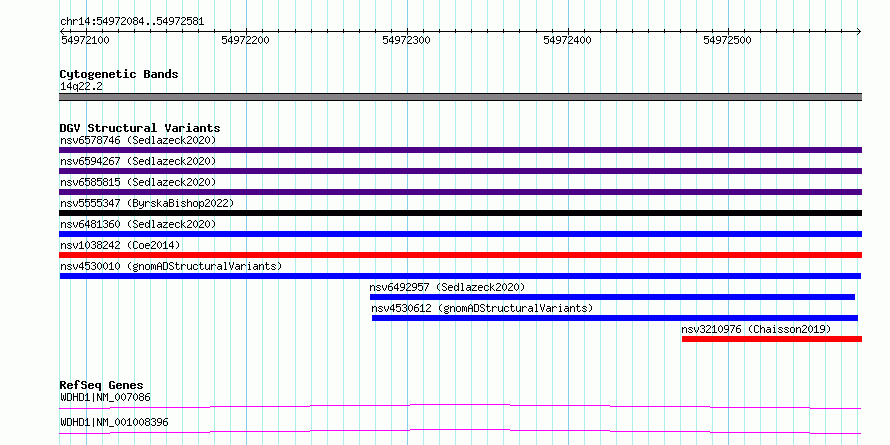This screenshot has height=445, width=890.
Task: Click ruler position label 54972400
Action: (567, 40)
